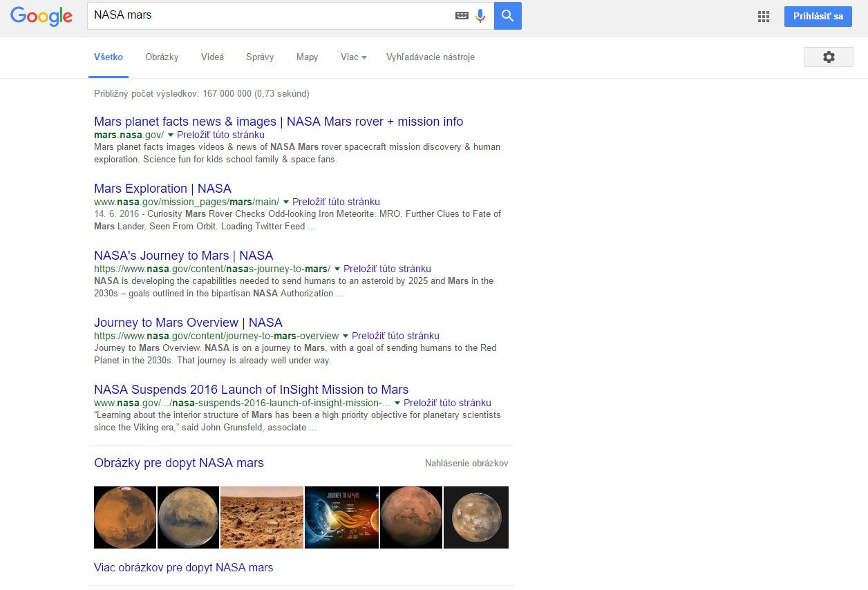868x590 pixels.
Task: Switch to the Videá tab
Action: pyautogui.click(x=212, y=57)
